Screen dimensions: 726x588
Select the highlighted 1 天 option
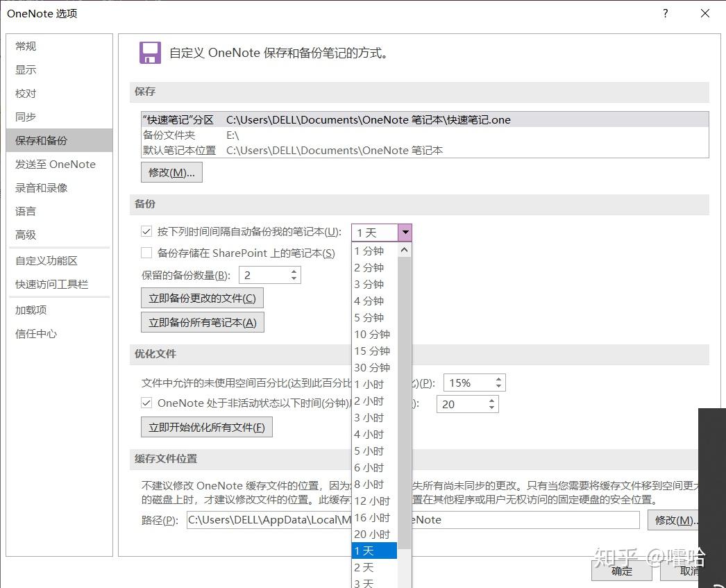click(x=375, y=551)
